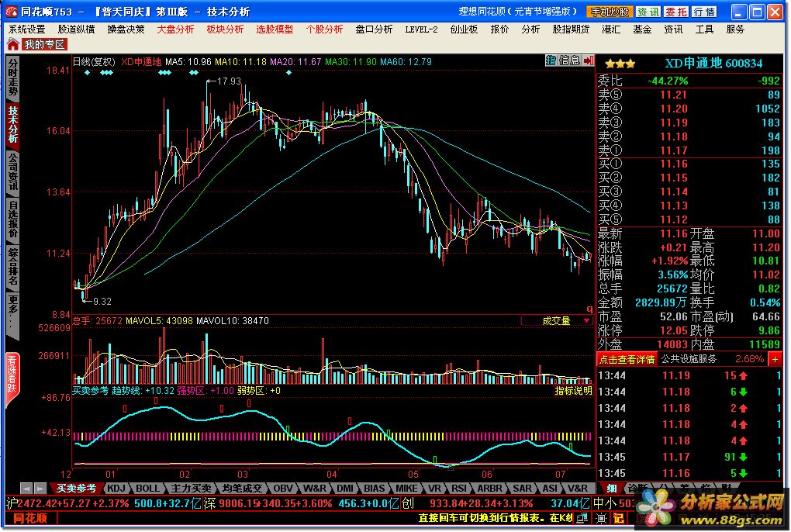Select the 技术分析 sidebar tab
This screenshot has width=791, height=532.
click(12, 125)
